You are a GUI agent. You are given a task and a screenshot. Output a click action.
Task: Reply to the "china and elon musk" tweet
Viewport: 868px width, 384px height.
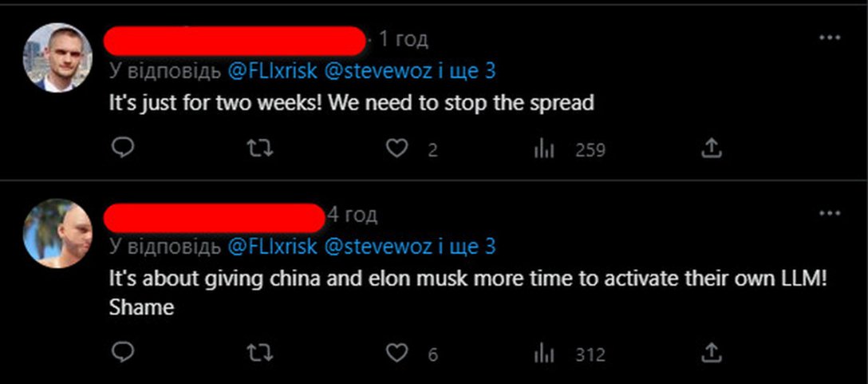(x=122, y=353)
